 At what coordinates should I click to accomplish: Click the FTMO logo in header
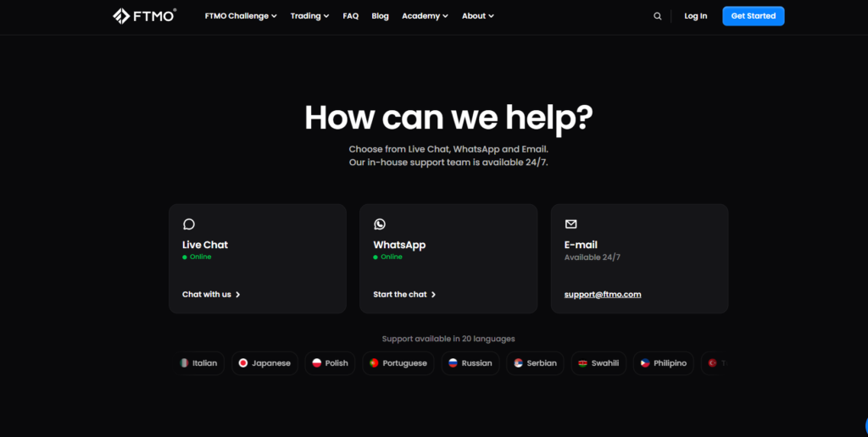[145, 16]
